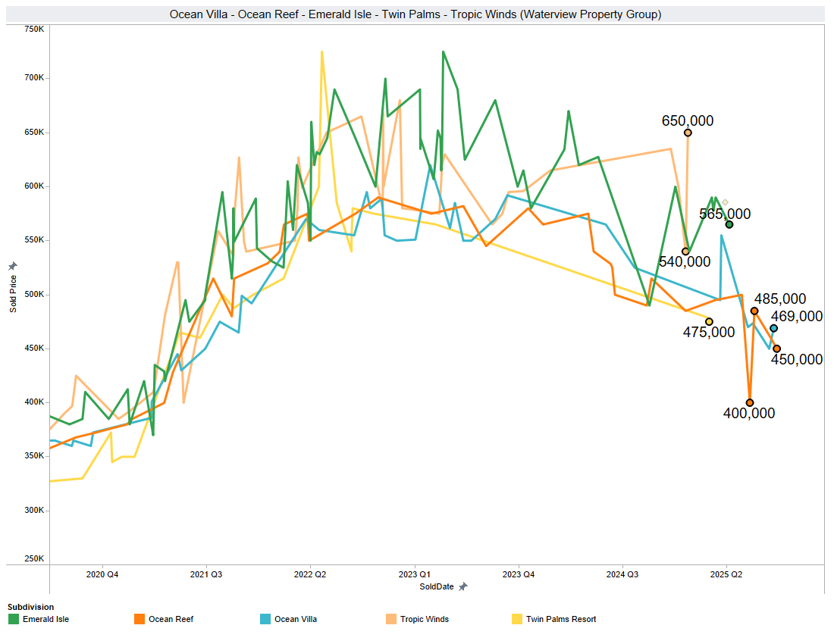
Task: Select the 400,000 Ocean Reef marker
Action: coord(750,402)
